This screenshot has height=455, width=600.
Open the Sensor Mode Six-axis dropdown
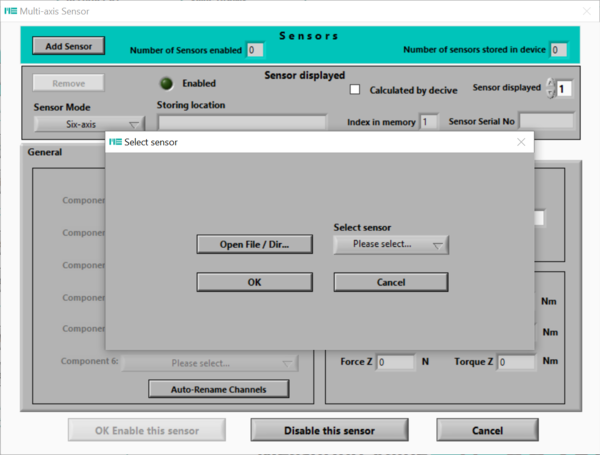[x=89, y=124]
